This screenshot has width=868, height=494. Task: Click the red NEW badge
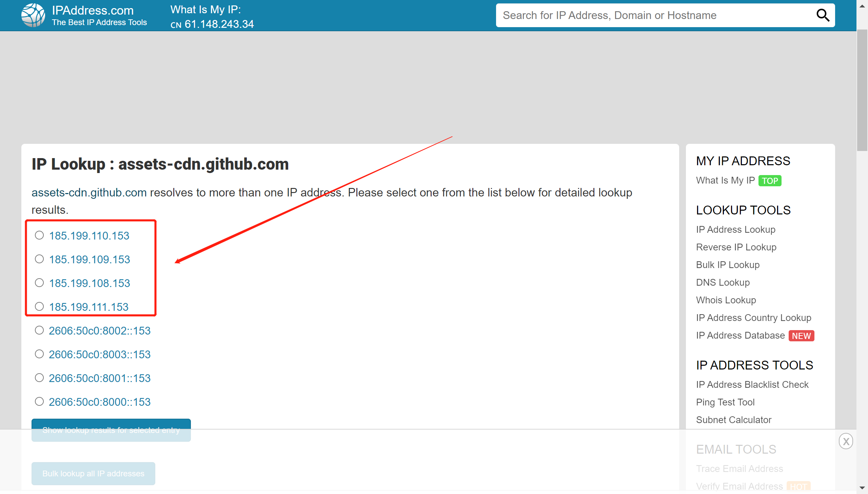[801, 336]
